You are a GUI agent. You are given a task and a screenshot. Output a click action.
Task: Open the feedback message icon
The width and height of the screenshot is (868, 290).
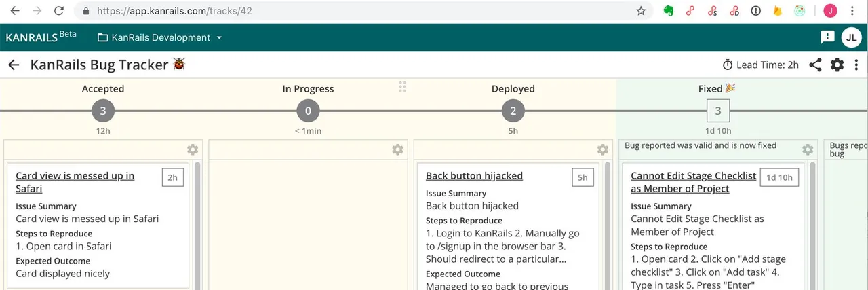pyautogui.click(x=827, y=37)
